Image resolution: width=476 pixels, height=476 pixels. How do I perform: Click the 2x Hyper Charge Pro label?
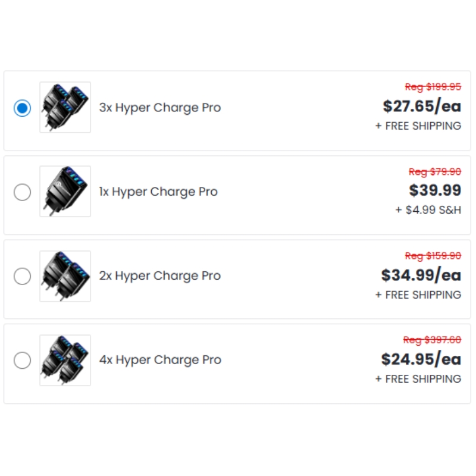[x=160, y=276]
